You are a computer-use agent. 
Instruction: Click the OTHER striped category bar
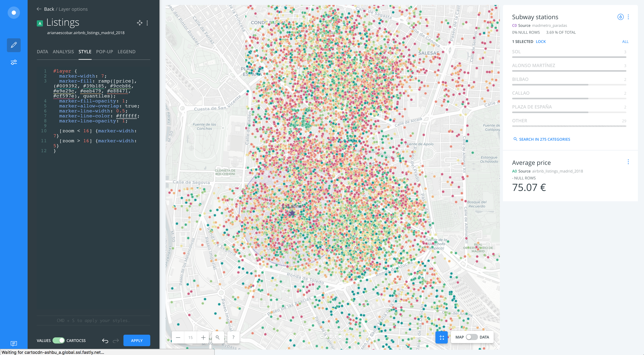569,126
